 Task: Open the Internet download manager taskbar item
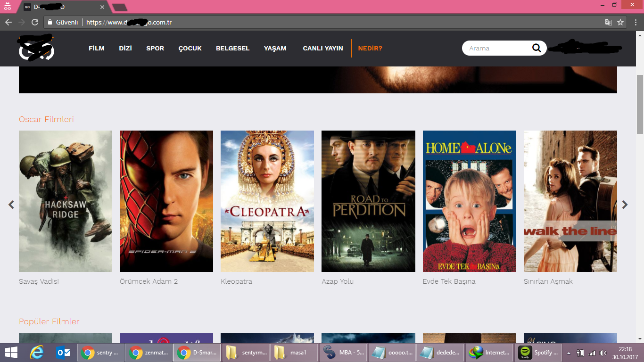[x=489, y=352]
